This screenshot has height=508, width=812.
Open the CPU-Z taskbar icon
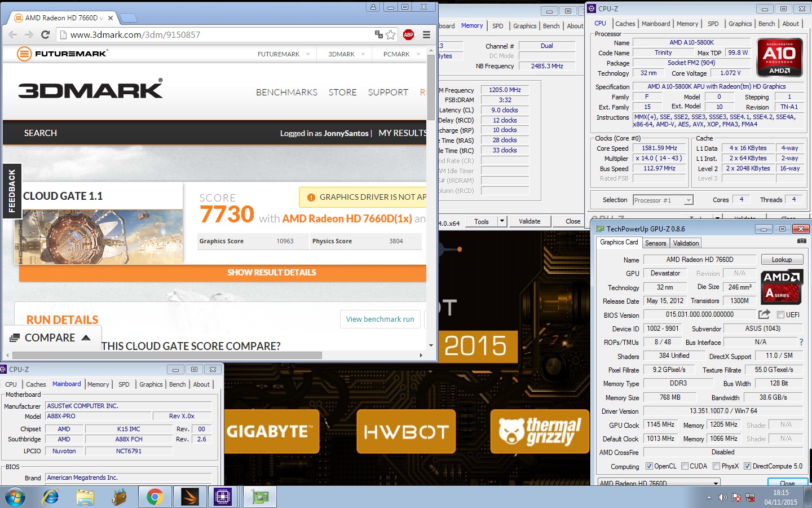click(x=222, y=497)
